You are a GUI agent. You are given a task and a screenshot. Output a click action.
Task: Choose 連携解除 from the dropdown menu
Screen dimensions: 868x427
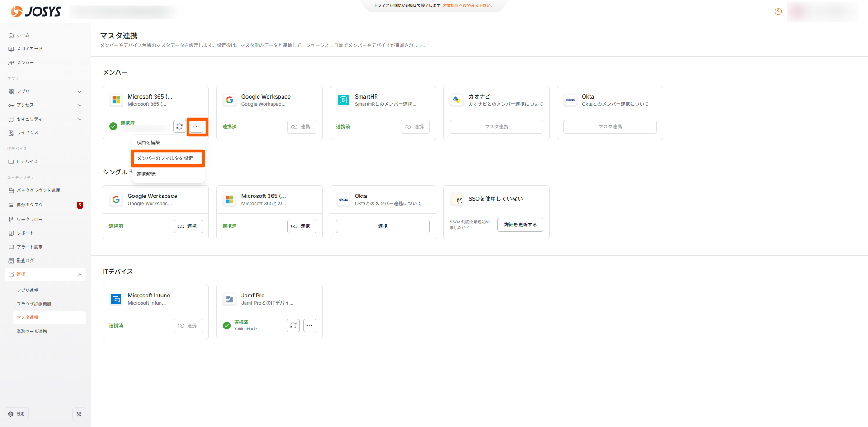[x=146, y=174]
